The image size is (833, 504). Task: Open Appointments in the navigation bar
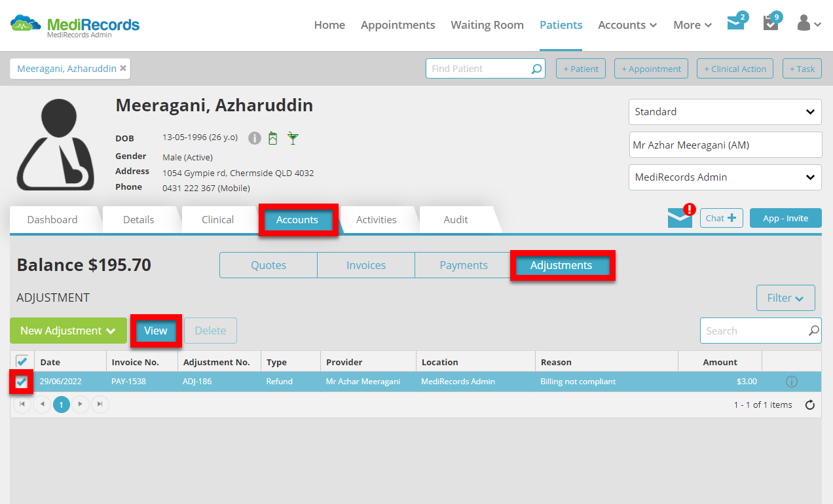pos(398,25)
